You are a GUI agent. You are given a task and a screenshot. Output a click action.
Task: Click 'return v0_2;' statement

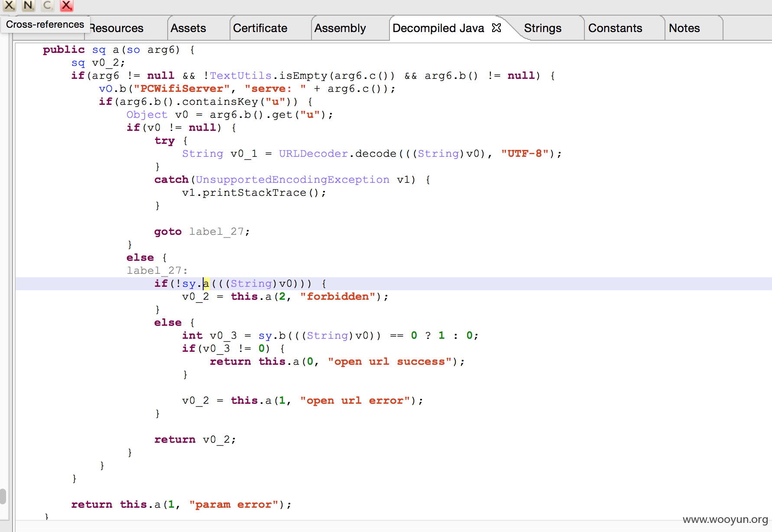[195, 440]
